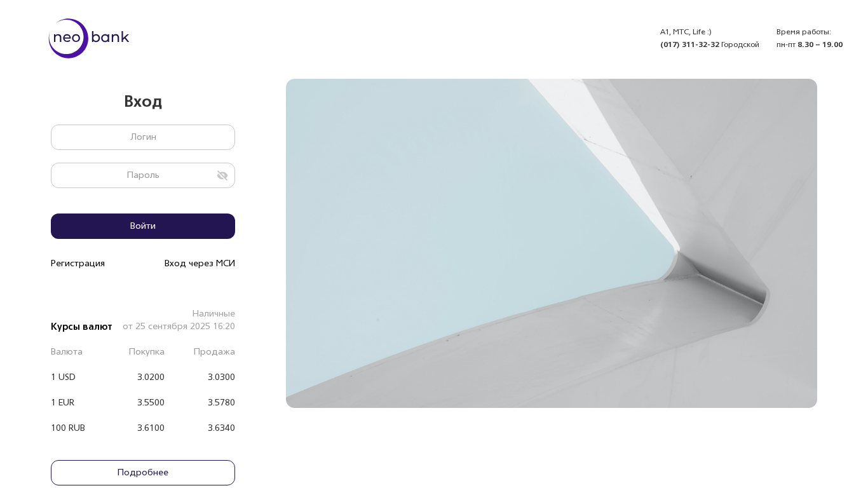
Task: Select the 1 USD currency row
Action: 143,377
